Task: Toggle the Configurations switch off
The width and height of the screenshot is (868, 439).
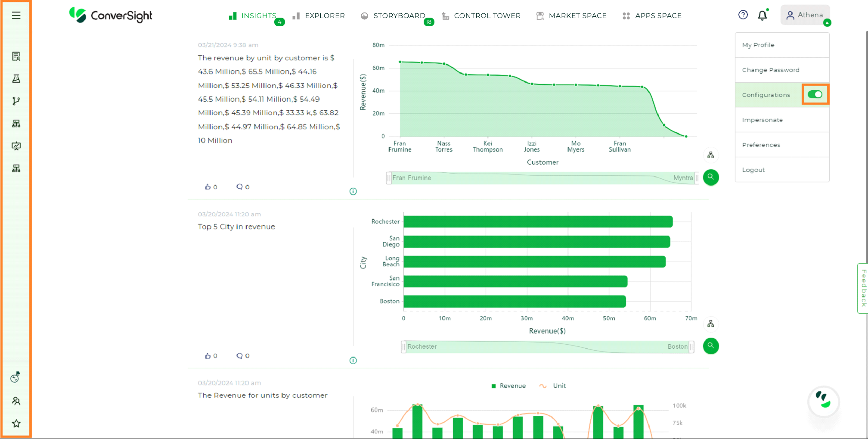Action: tap(815, 94)
